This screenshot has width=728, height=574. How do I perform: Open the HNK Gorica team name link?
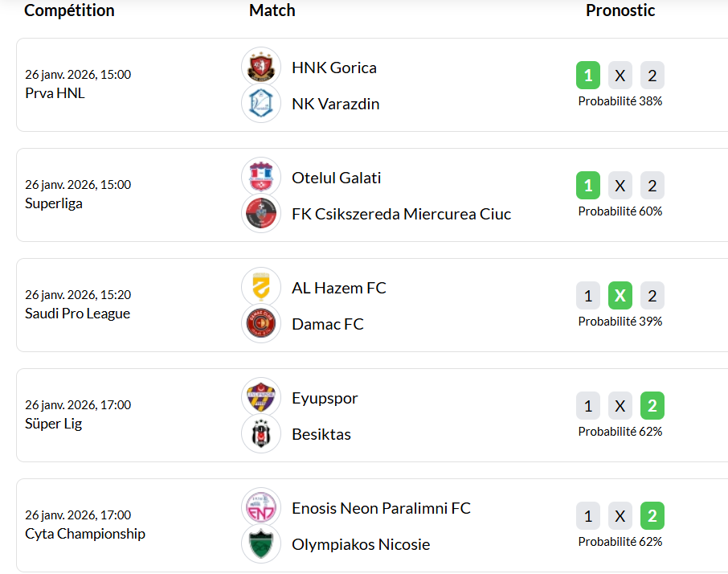point(333,68)
